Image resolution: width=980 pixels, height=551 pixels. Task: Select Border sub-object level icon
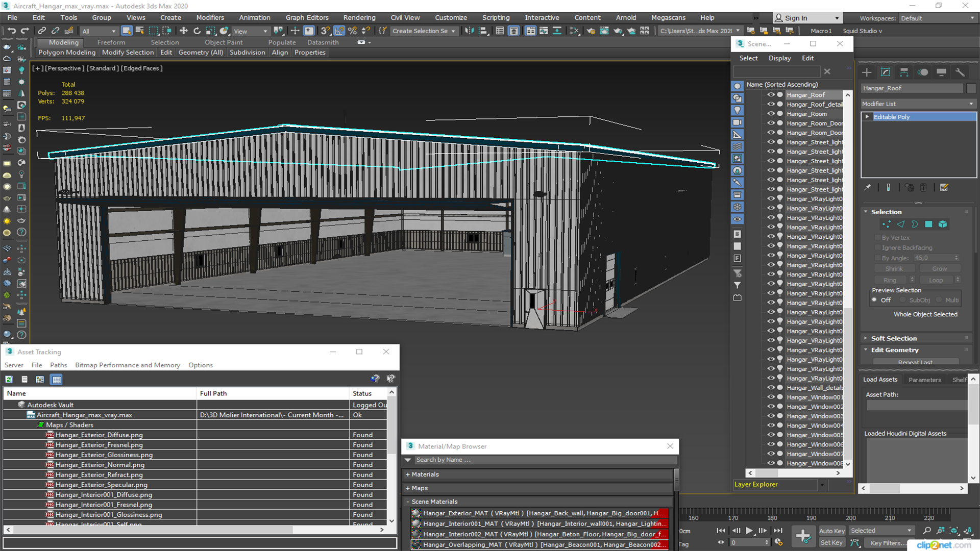coord(915,224)
